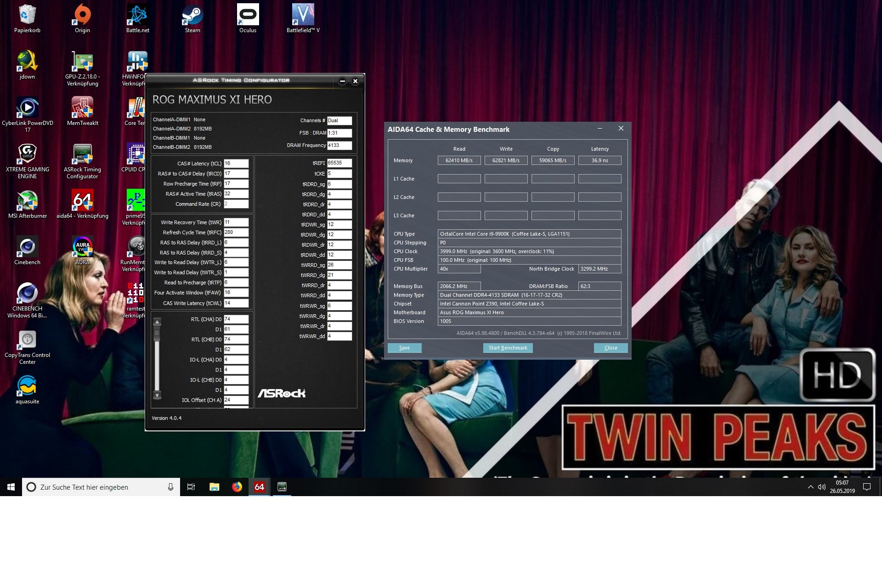Click the Memory Copy result 59065 MB/s
Image resolution: width=882 pixels, height=588 pixels.
pyautogui.click(x=553, y=160)
